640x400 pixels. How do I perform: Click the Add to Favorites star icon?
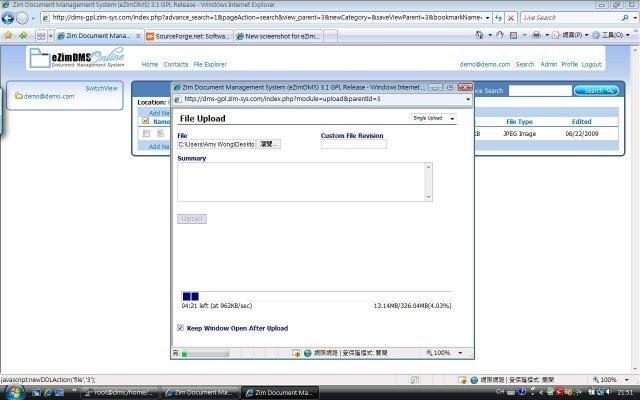tap(23, 36)
